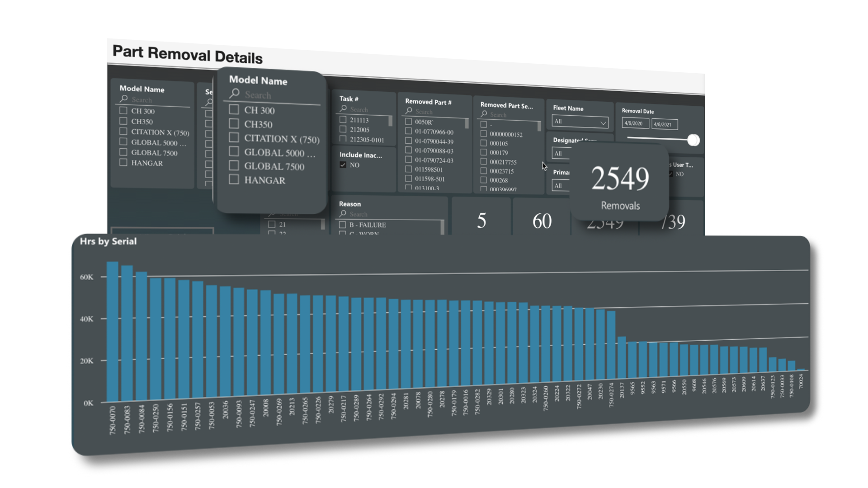This screenshot has height=488, width=868.
Task: Click the magnifier icon in Removed Part # slicer
Action: (x=409, y=111)
